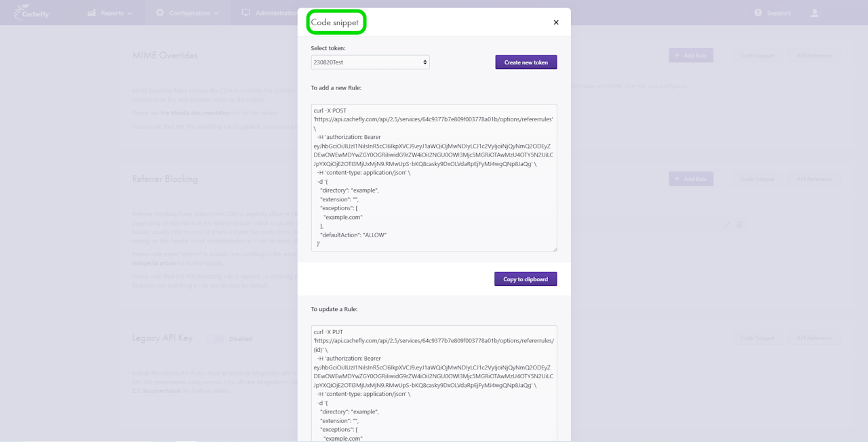Click the Create new token button
Viewport: 868px width, 442px height.
pyautogui.click(x=526, y=62)
